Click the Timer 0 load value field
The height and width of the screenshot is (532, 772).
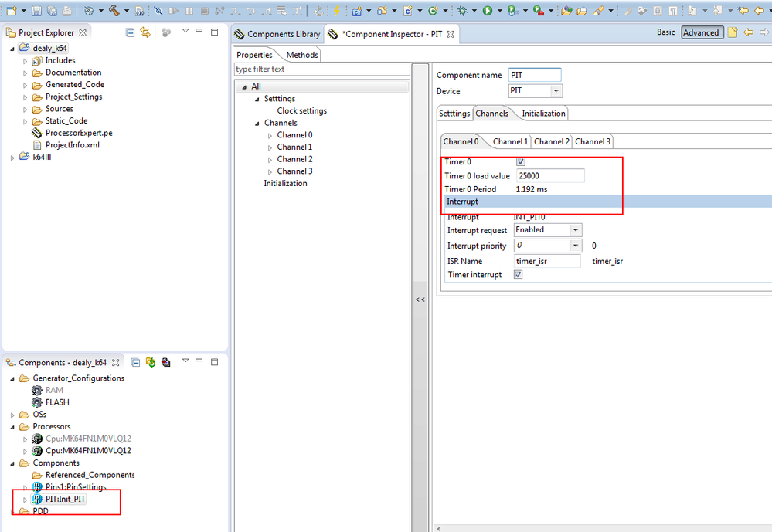(x=550, y=176)
